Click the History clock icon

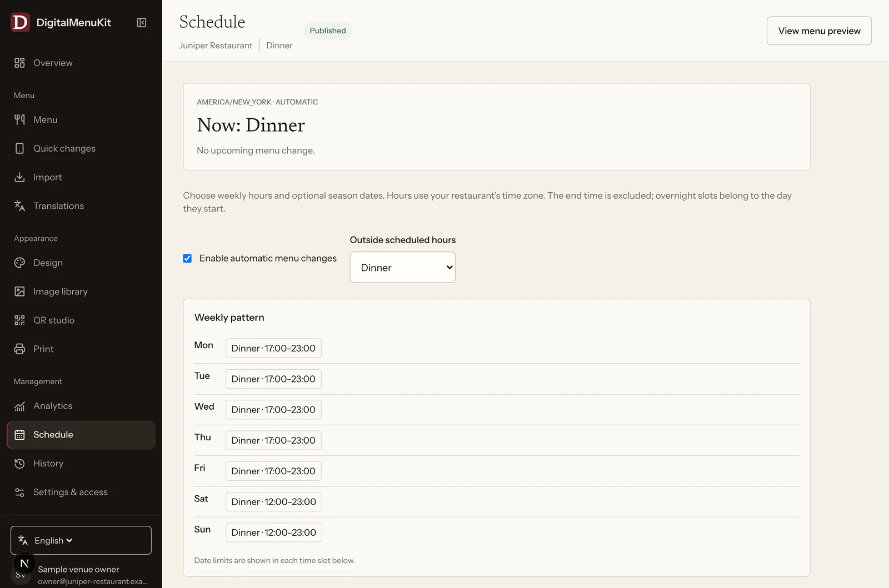tap(19, 464)
